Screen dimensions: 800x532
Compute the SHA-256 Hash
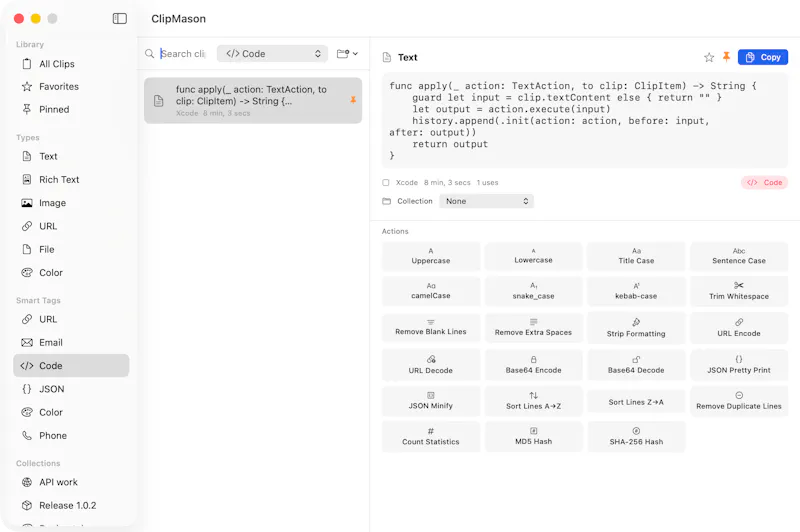[636, 437]
